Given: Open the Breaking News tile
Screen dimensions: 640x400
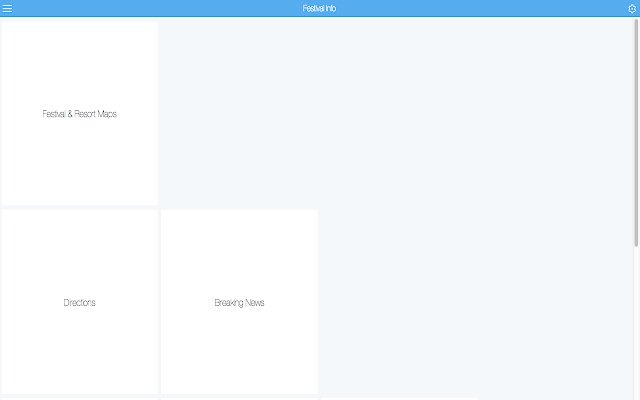Looking at the screenshot, I should tap(239, 302).
